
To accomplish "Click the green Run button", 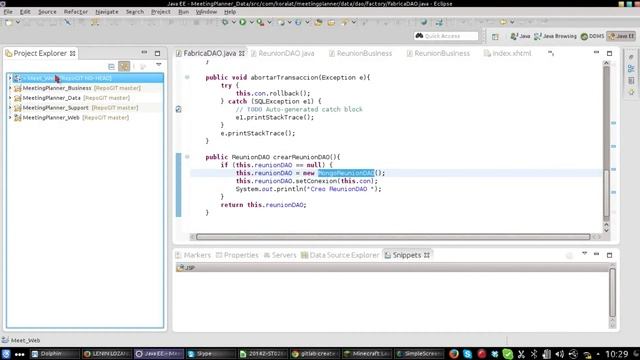I will click(x=243, y=22).
